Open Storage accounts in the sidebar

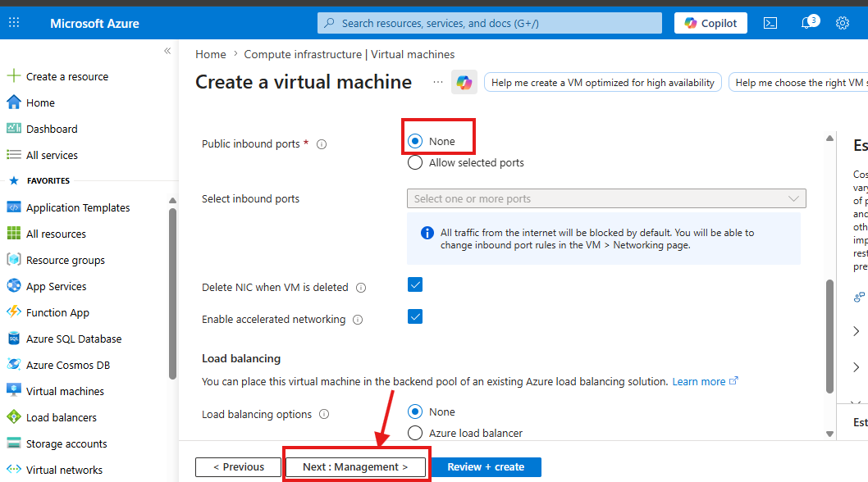(66, 443)
